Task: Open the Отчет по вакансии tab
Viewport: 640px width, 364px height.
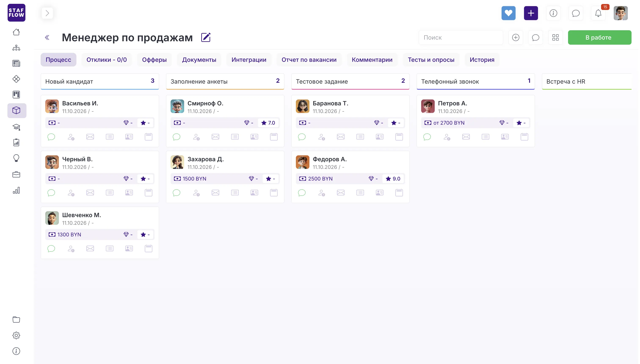Action: pyautogui.click(x=309, y=60)
